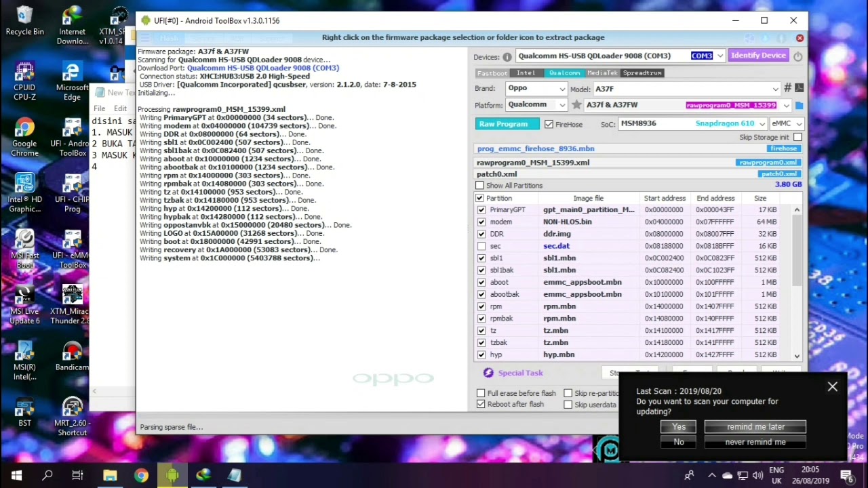Open the Windows Start menu
The height and width of the screenshot is (488, 868).
tap(16, 475)
